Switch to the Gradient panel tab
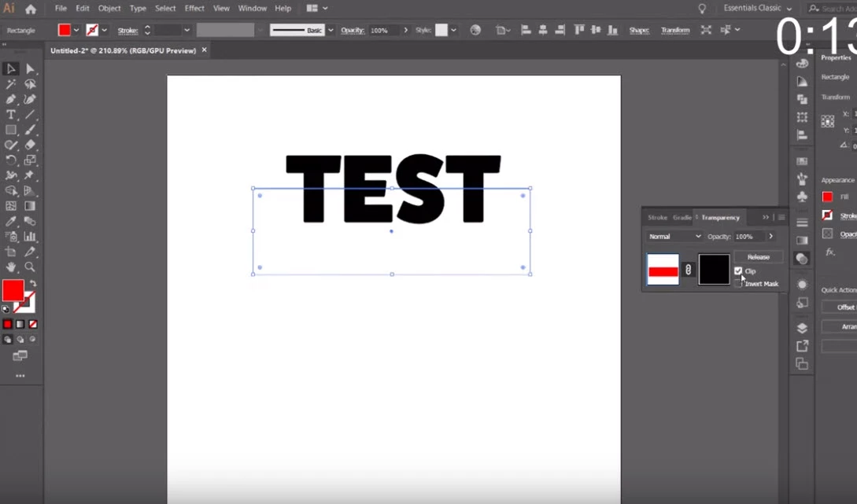This screenshot has width=857, height=504. [682, 217]
